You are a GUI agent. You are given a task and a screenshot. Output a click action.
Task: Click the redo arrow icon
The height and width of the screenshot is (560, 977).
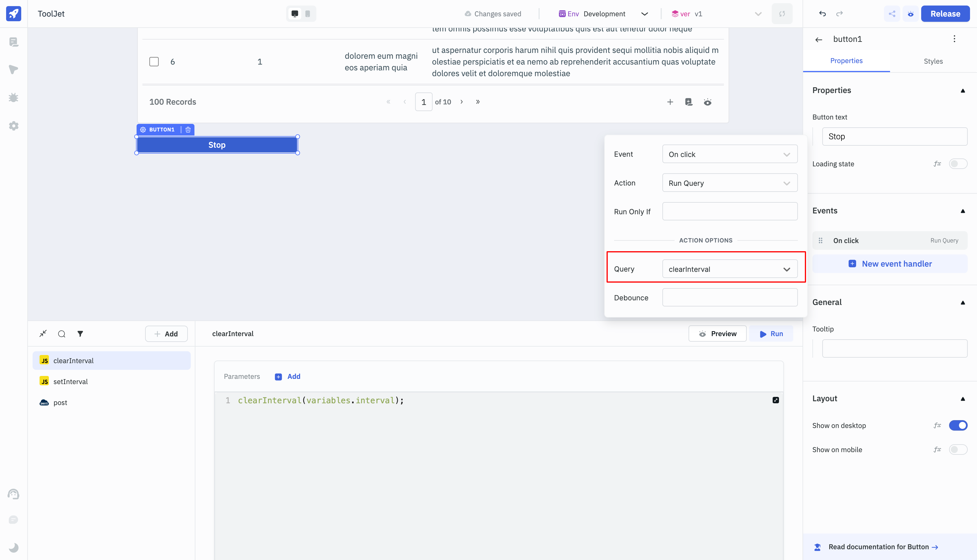point(839,13)
